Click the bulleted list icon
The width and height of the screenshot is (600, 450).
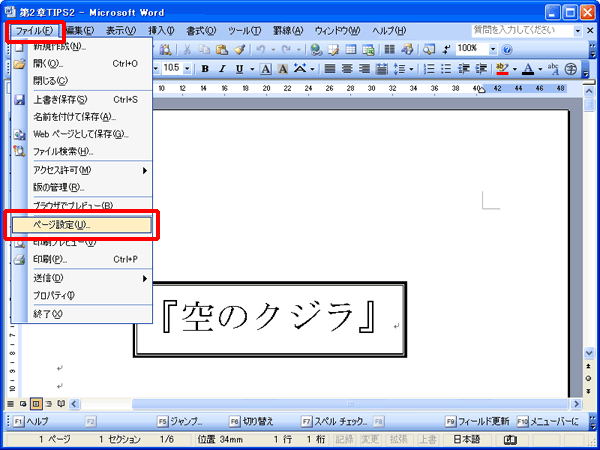click(x=446, y=69)
